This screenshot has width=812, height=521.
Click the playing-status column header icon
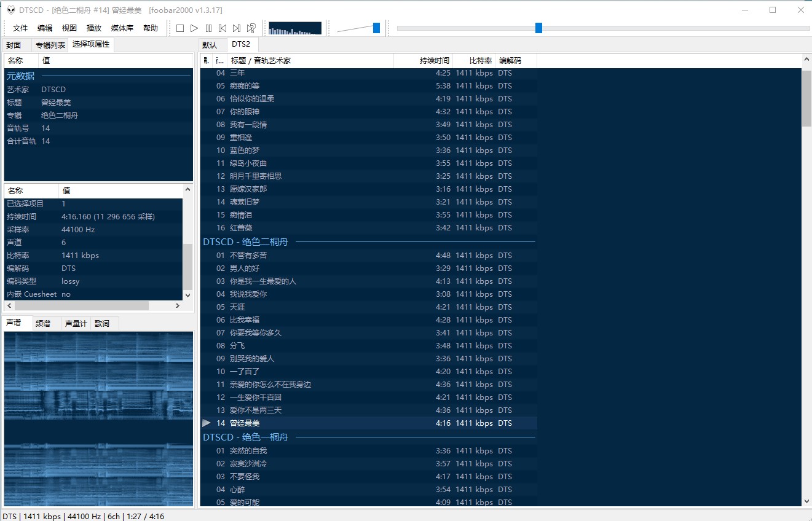click(206, 61)
